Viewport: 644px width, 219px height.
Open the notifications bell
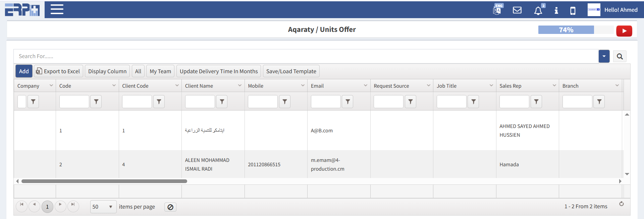tap(538, 11)
